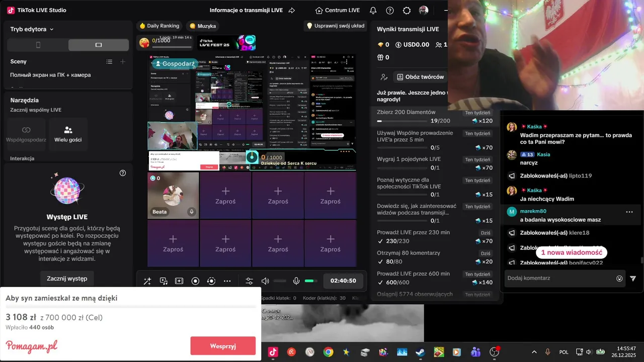Image resolution: width=644 pixels, height=362 pixels.
Task: Send the comment with the paper plane icon
Action: click(633, 278)
